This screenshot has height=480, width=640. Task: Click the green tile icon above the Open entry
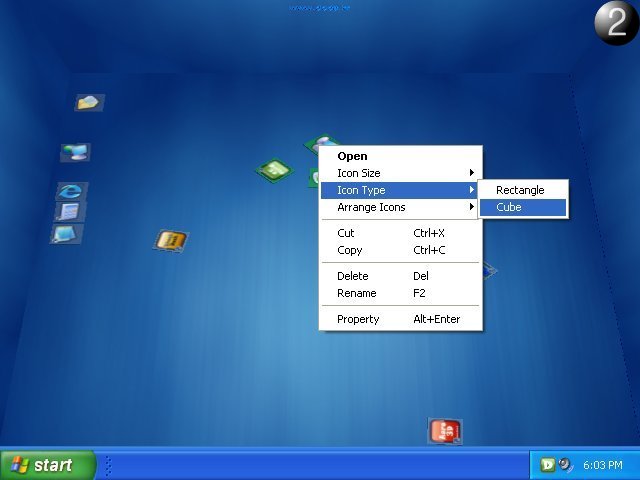tap(322, 141)
